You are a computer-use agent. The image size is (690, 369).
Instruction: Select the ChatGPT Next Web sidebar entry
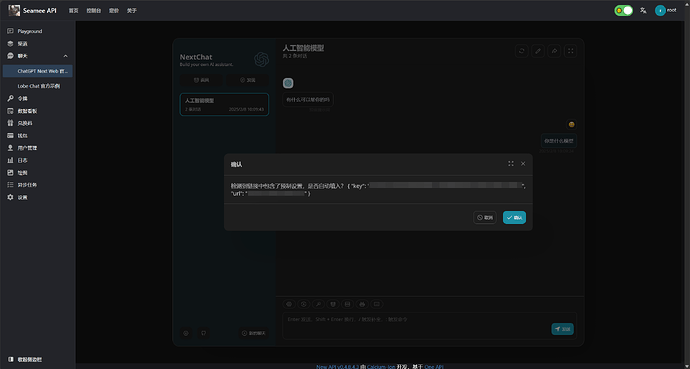tap(37, 71)
